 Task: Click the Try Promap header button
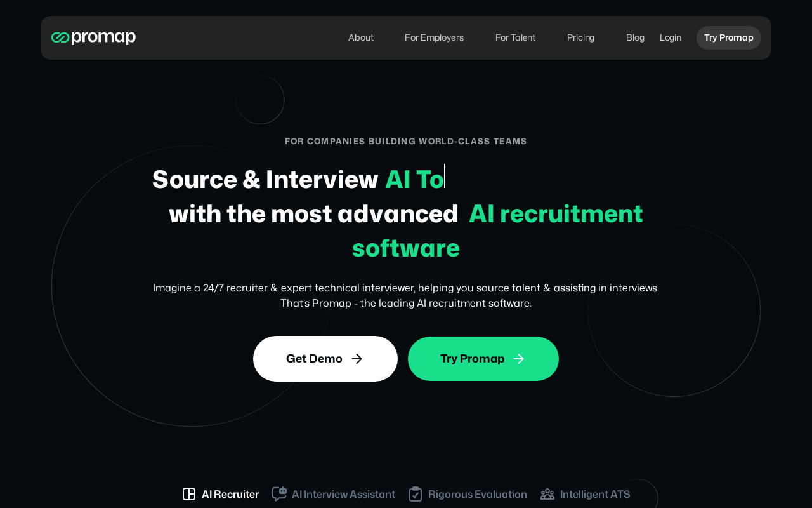tap(729, 37)
